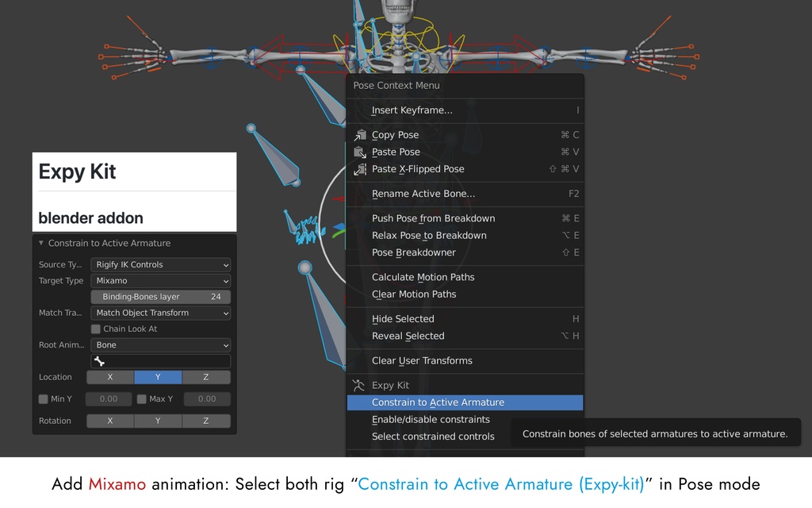Click the Max Y 0.00 value field
This screenshot has width=812, height=508.
click(x=207, y=398)
